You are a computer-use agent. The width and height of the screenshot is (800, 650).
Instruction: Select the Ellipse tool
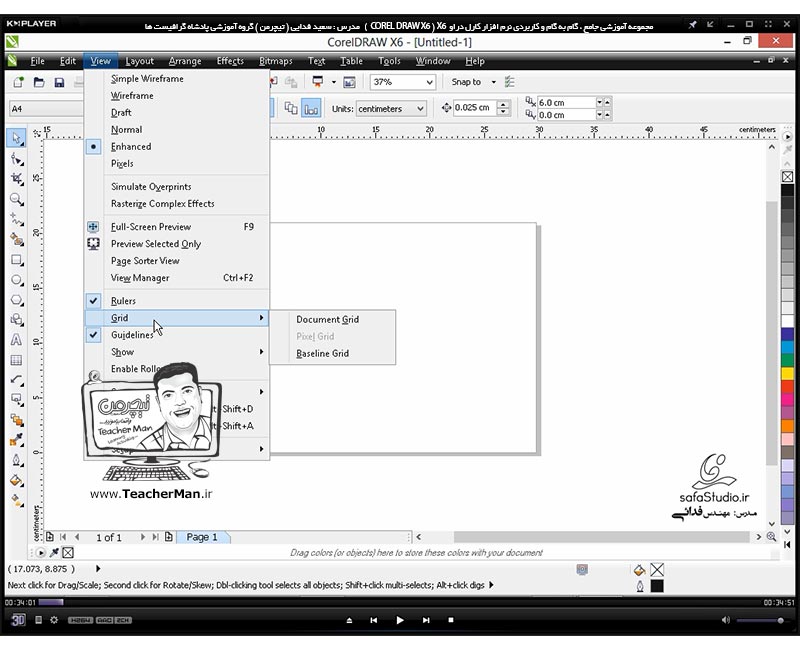click(16, 280)
